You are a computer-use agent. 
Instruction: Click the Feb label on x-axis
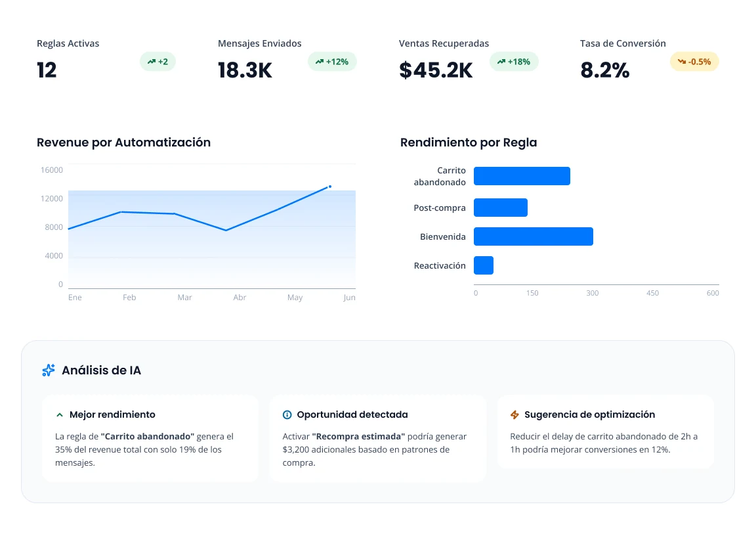coord(129,298)
